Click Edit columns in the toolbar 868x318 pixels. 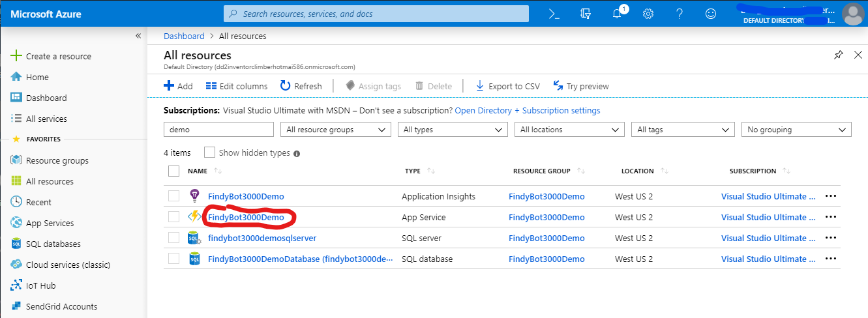[x=237, y=86]
